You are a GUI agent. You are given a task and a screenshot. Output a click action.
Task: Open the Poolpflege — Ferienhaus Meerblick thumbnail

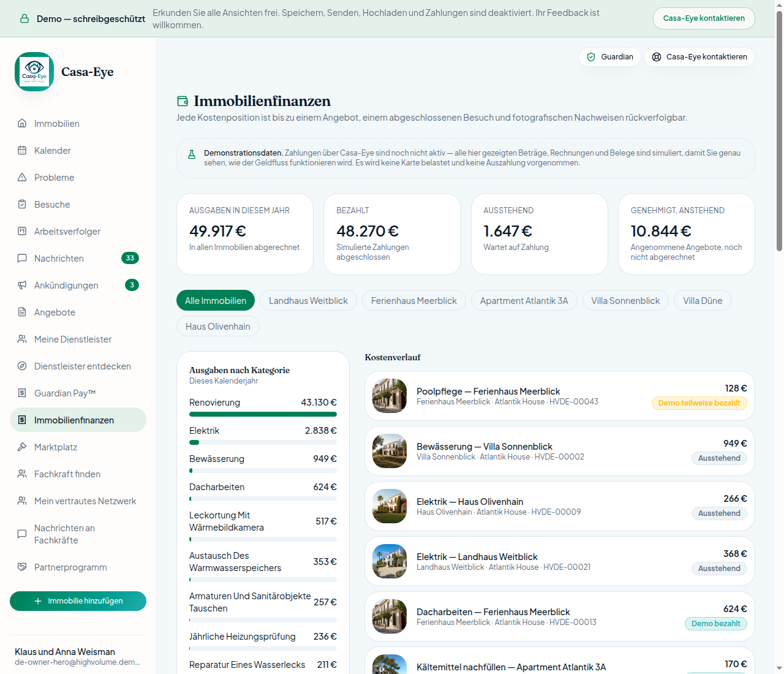(390, 396)
